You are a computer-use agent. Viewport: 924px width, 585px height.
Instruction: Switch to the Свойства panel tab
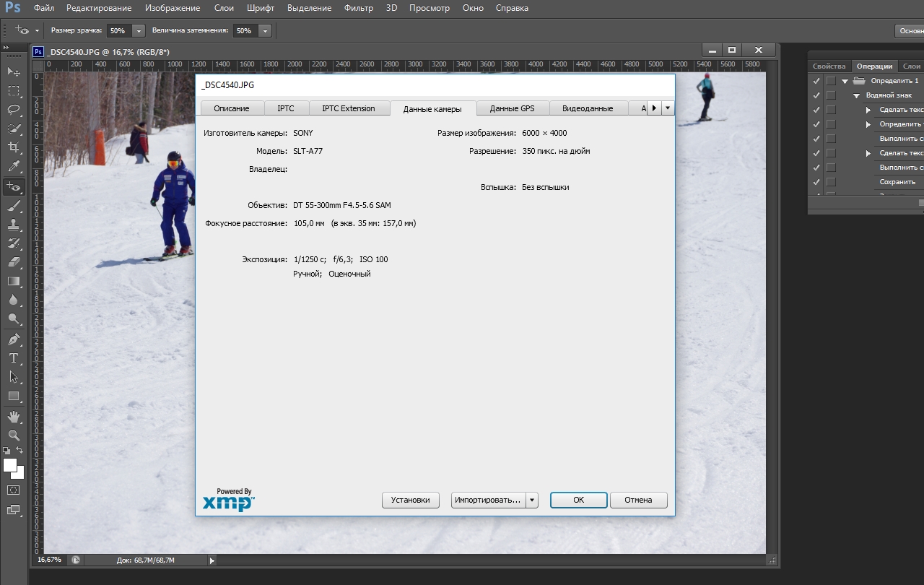(829, 66)
